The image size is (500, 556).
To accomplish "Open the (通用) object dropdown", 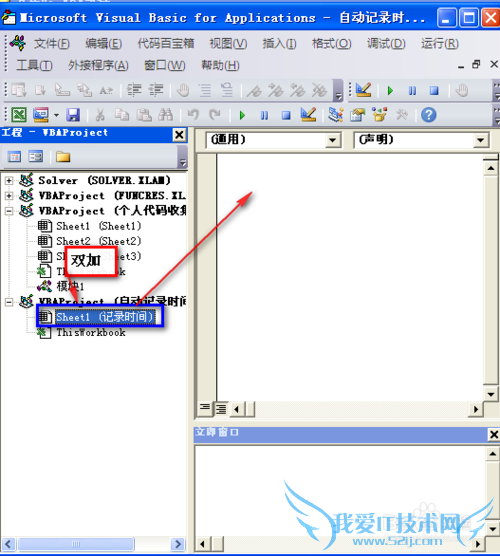I will coord(332,140).
